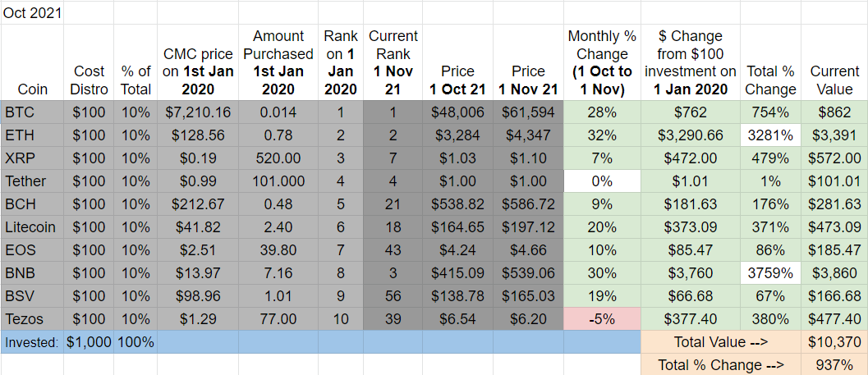Select the 'Total Value -->' label
Viewport: 868px width, 375px height.
pyautogui.click(x=721, y=342)
